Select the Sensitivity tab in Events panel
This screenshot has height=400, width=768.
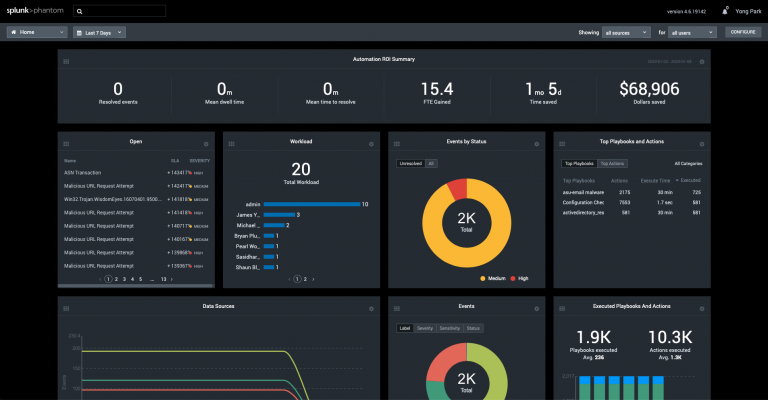coord(450,328)
